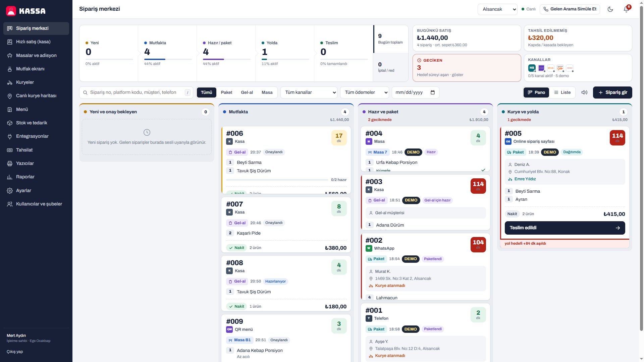Filter orders by Gel-al type

pos(247,93)
